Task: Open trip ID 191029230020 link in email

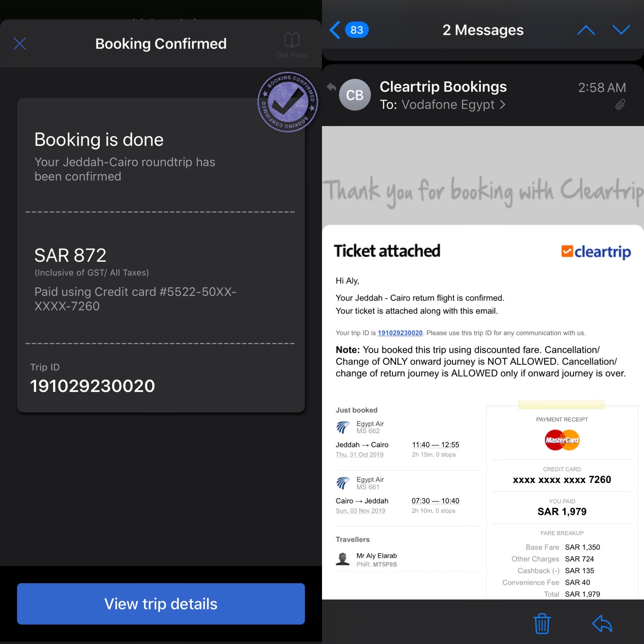Action: [400, 333]
